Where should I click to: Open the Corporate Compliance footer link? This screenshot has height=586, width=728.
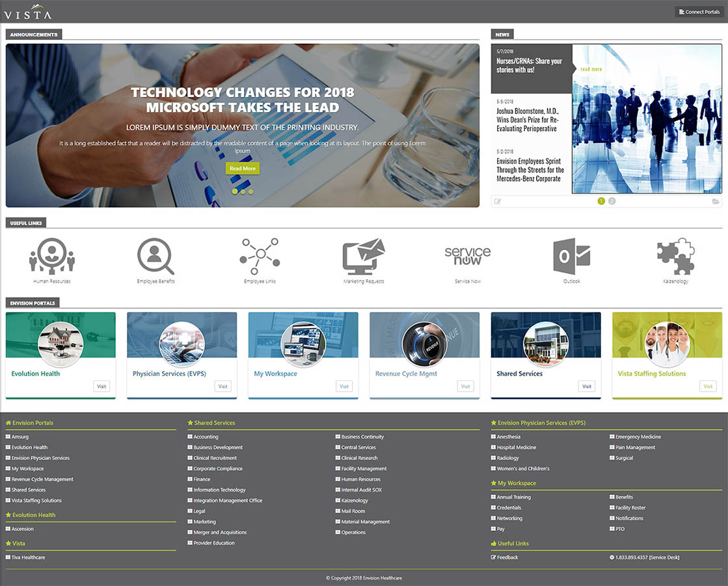pyautogui.click(x=218, y=468)
